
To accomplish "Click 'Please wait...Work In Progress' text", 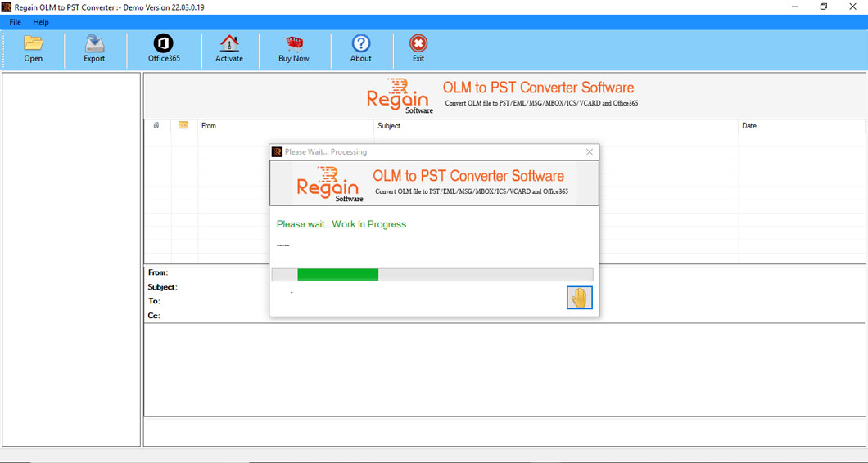I will tap(341, 224).
